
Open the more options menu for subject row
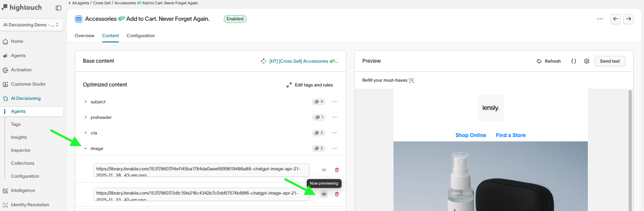point(334,102)
